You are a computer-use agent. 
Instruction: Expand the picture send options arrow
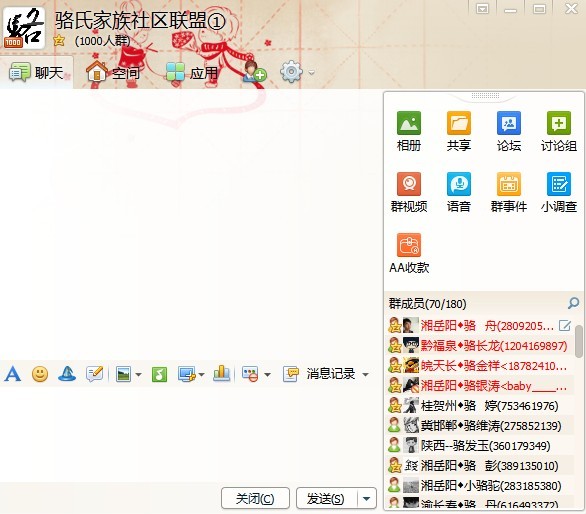click(x=138, y=375)
